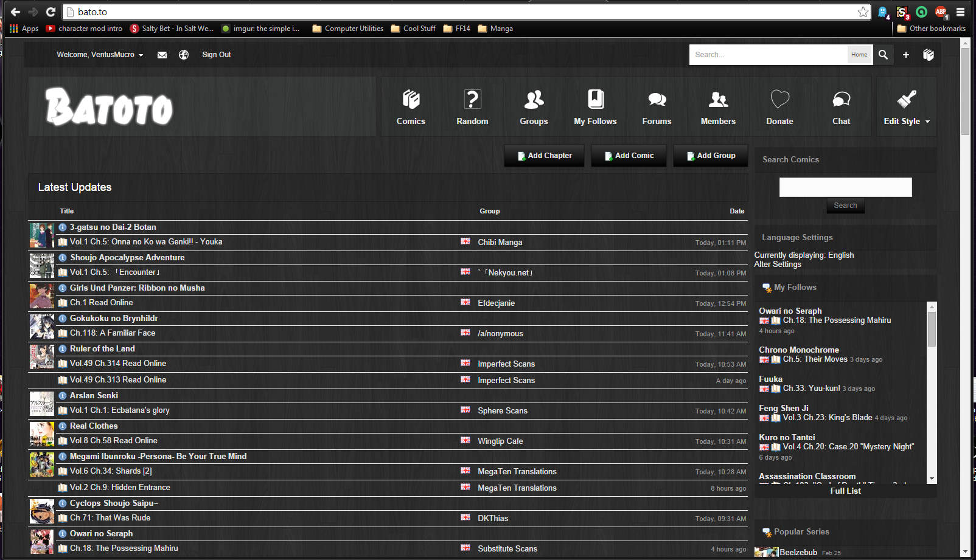Click the messages envelope icon
The height and width of the screenshot is (560, 976).
(162, 55)
